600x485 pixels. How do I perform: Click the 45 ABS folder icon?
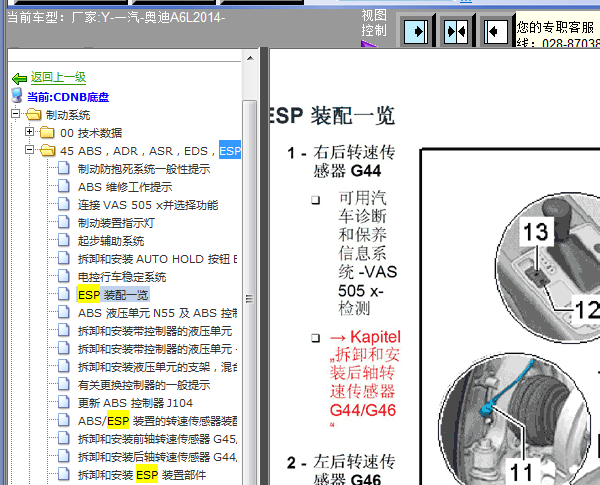pyautogui.click(x=47, y=150)
